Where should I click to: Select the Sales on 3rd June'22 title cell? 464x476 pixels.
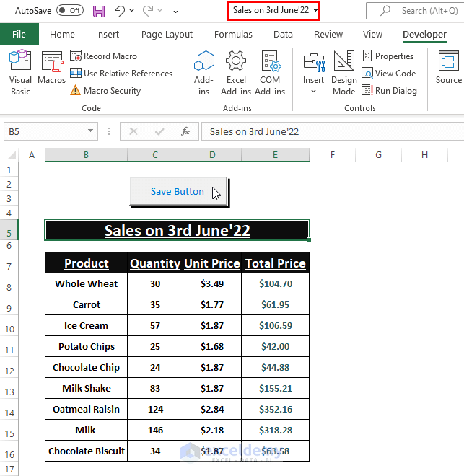(178, 230)
